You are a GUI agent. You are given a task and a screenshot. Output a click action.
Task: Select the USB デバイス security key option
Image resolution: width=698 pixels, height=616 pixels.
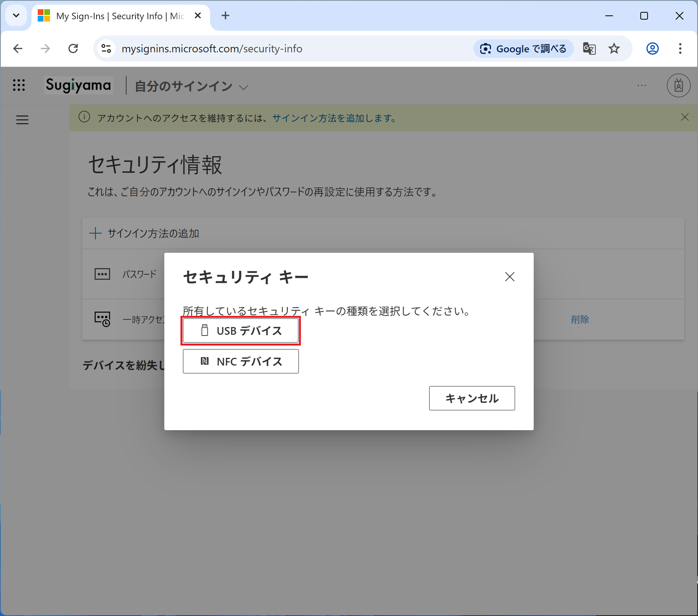coord(240,331)
